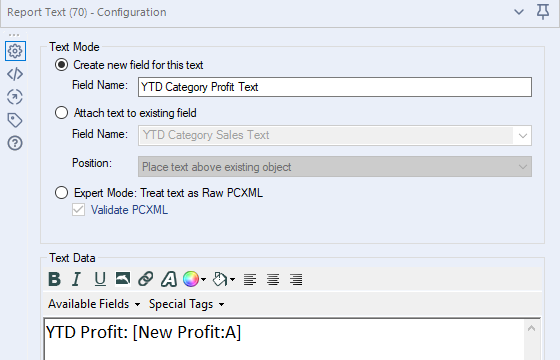Insert an image with picture icon
The height and width of the screenshot is (360, 560).
pos(122,279)
